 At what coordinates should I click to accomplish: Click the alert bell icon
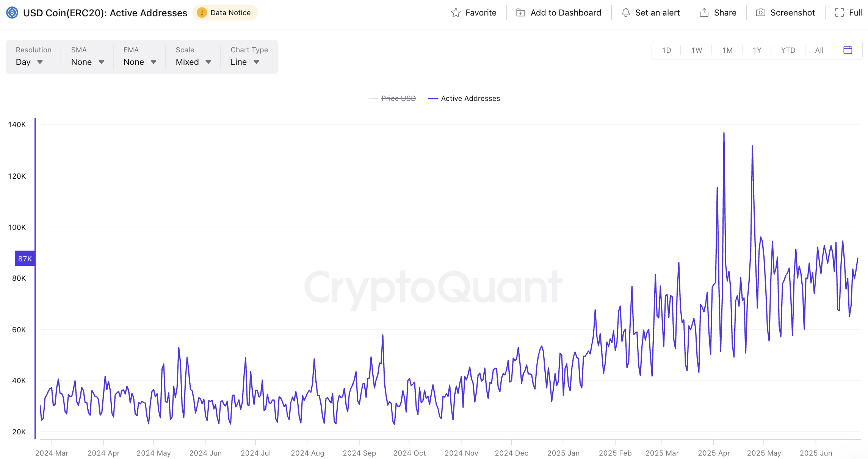coord(625,13)
